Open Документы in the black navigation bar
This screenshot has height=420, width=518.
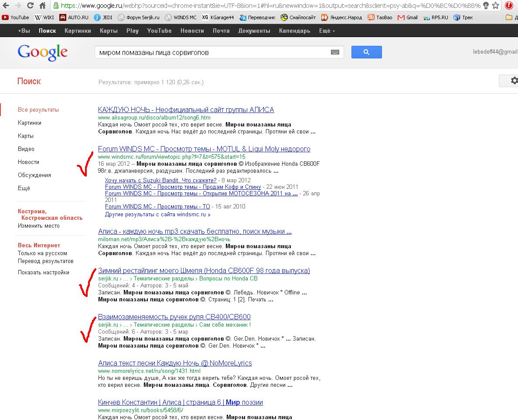tap(254, 31)
